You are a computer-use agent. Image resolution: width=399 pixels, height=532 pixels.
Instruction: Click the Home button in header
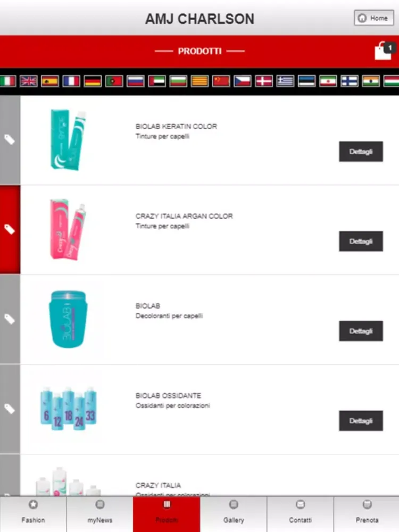coord(374,18)
